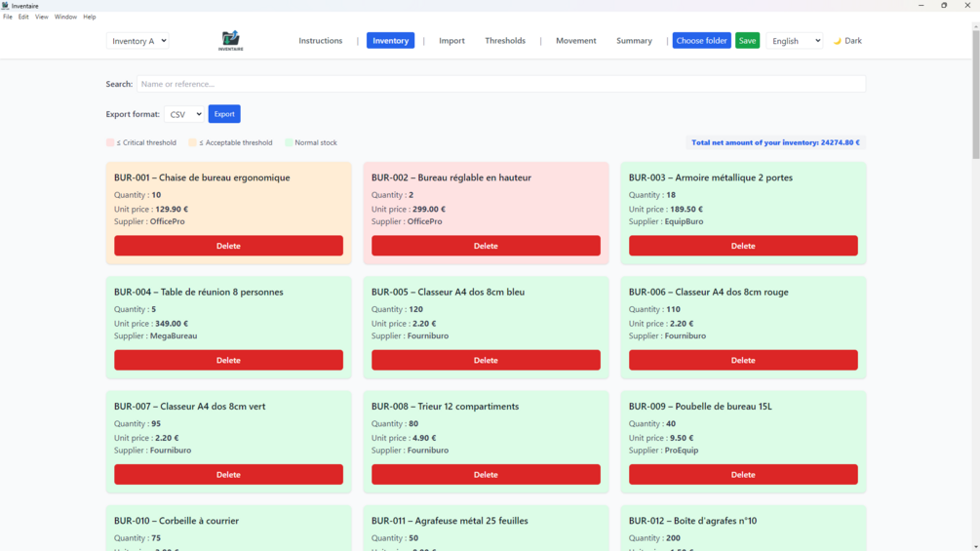Click the quantity 120 on BUR-005
Screen dimensions: 980x551
(415, 309)
